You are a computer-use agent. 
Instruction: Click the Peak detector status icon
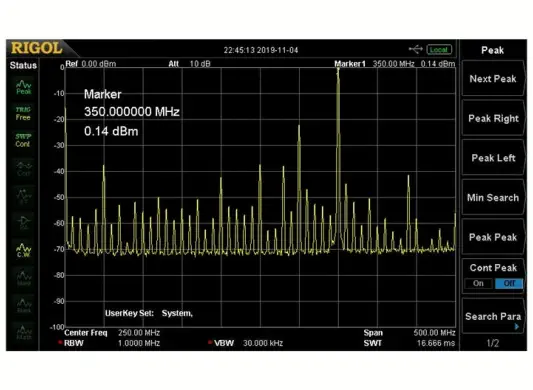click(23, 87)
